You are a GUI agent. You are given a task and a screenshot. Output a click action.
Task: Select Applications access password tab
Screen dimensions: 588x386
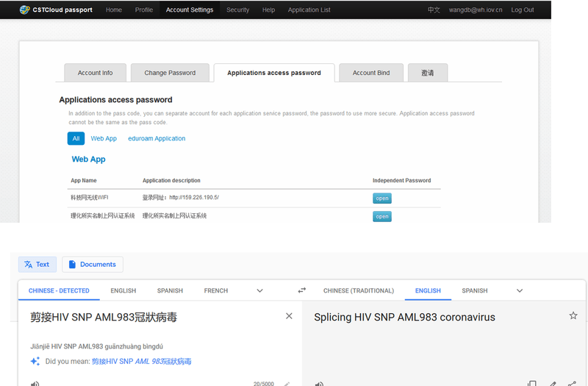(x=274, y=73)
